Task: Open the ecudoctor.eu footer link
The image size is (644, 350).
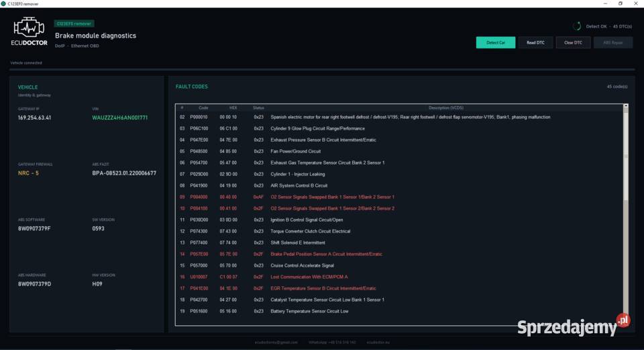Action: pos(378,342)
